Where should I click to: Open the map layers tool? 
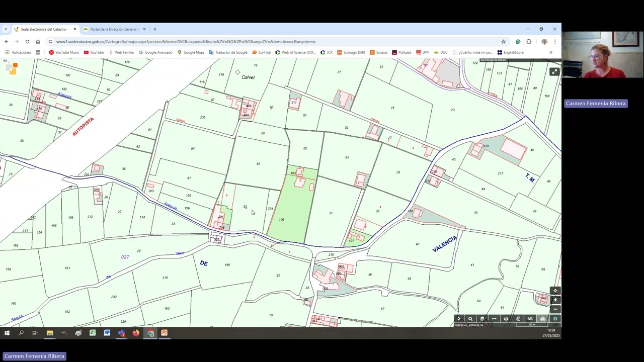pos(482,319)
